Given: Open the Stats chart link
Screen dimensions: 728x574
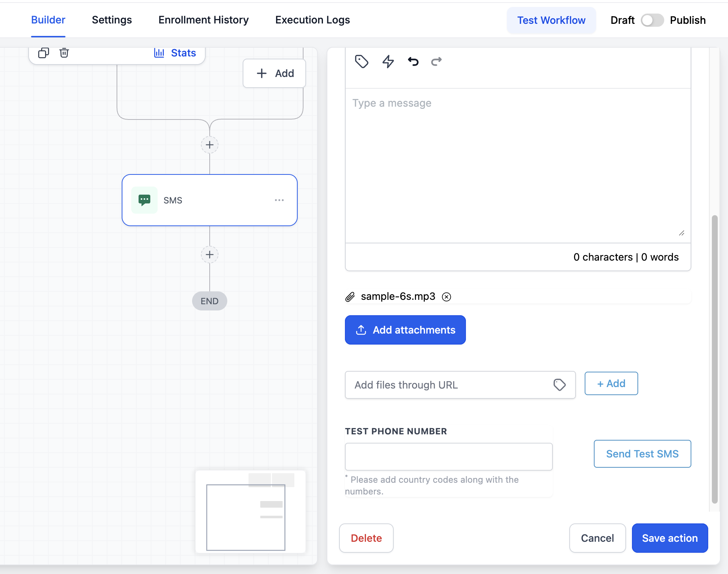Looking at the screenshot, I should tap(175, 53).
